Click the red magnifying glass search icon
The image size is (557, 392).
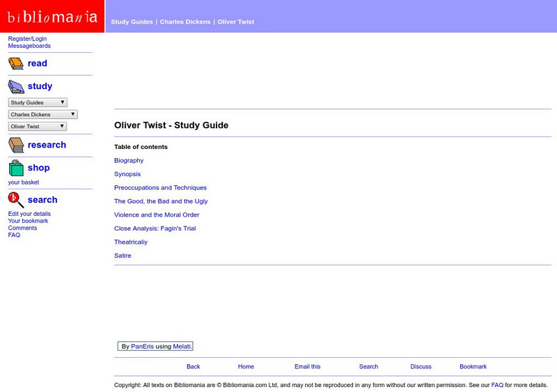[16, 200]
